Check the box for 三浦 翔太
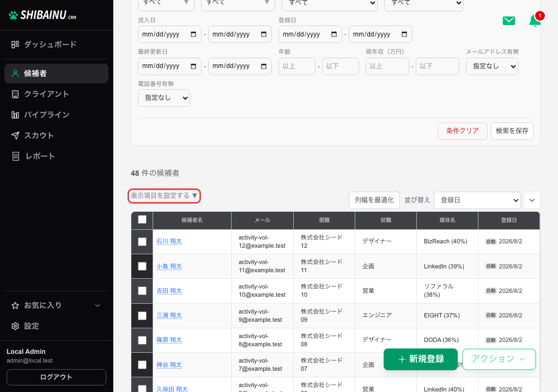 tap(142, 316)
